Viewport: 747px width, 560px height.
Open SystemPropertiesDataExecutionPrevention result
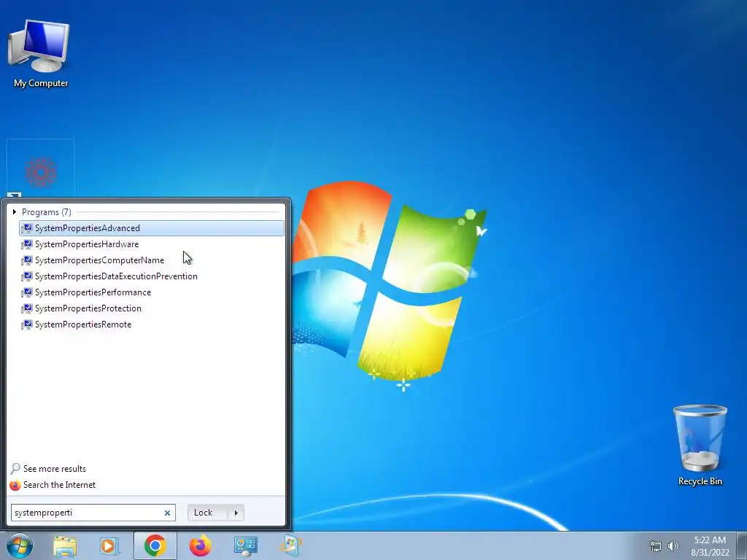[152, 276]
